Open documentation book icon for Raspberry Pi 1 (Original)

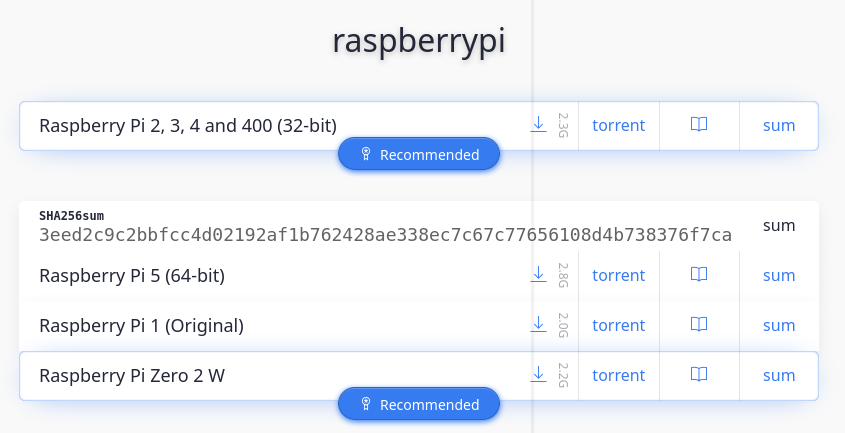coord(699,324)
